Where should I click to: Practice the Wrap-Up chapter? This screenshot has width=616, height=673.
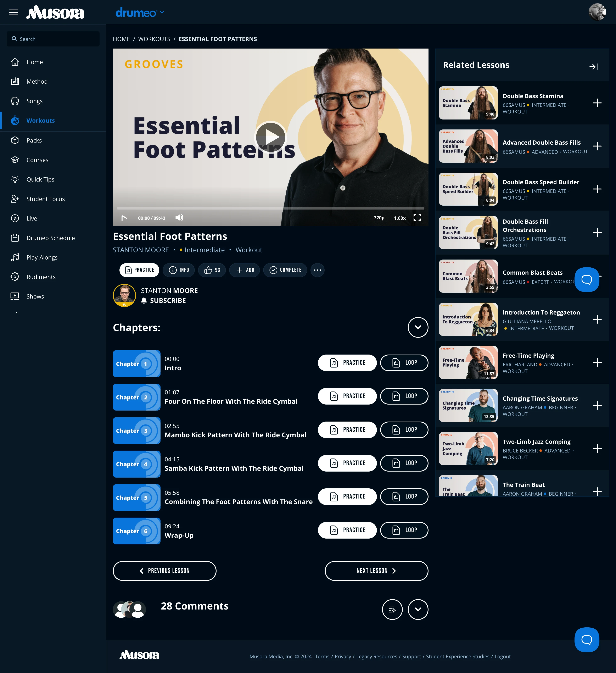click(347, 530)
